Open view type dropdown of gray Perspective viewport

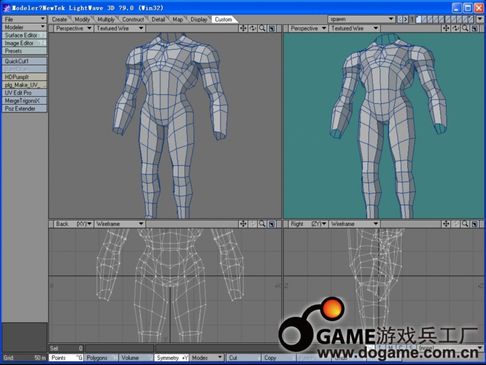pos(73,28)
